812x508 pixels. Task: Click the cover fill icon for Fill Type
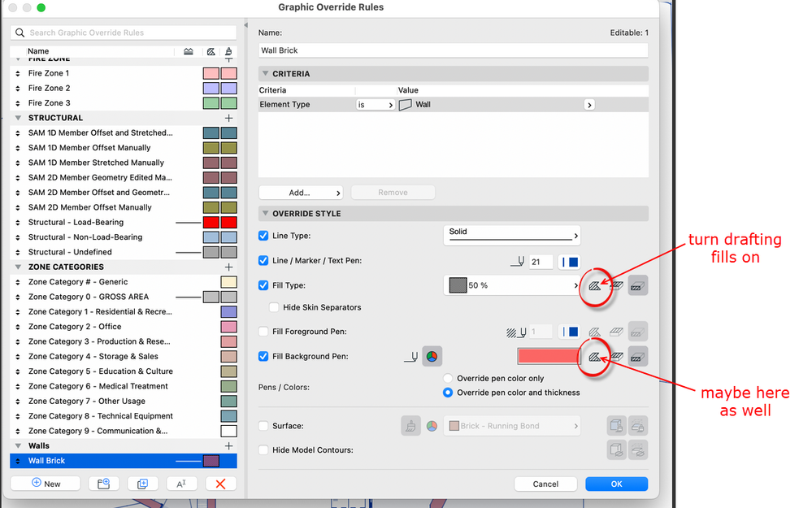click(x=616, y=285)
